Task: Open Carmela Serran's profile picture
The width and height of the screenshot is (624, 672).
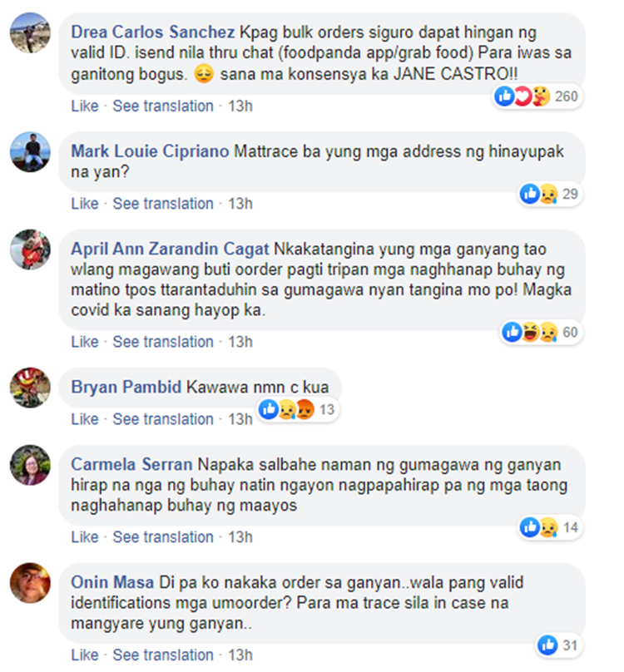Action: (x=30, y=465)
